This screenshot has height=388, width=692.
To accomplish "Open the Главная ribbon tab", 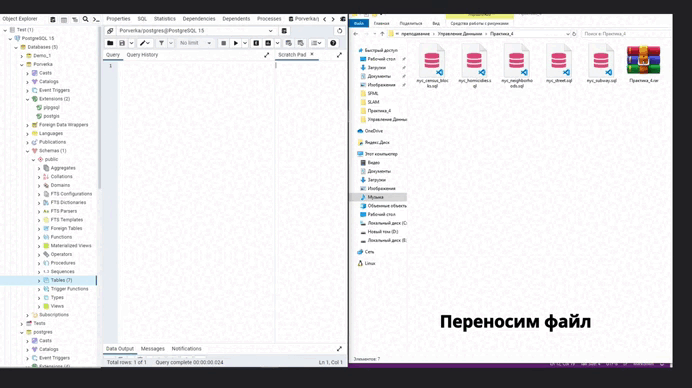I will (x=382, y=23).
